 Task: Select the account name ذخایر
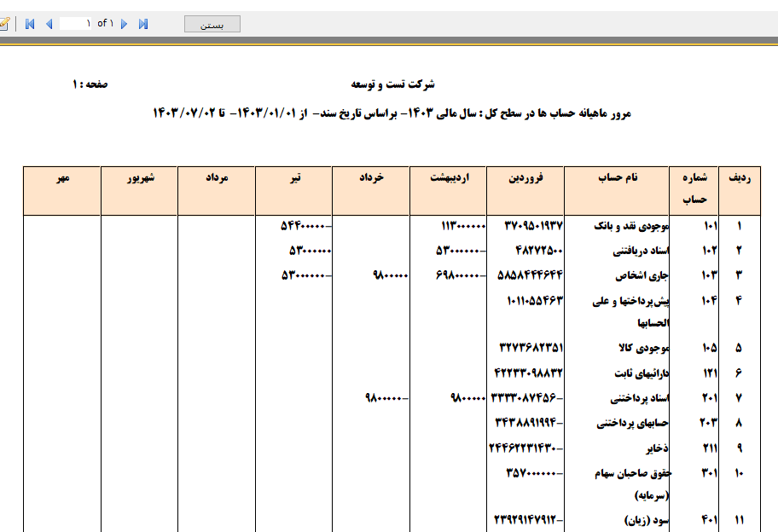click(x=657, y=448)
